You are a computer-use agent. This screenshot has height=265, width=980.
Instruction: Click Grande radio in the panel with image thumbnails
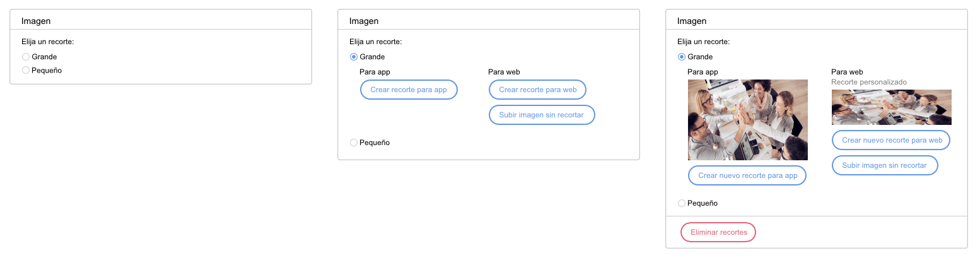(x=682, y=57)
